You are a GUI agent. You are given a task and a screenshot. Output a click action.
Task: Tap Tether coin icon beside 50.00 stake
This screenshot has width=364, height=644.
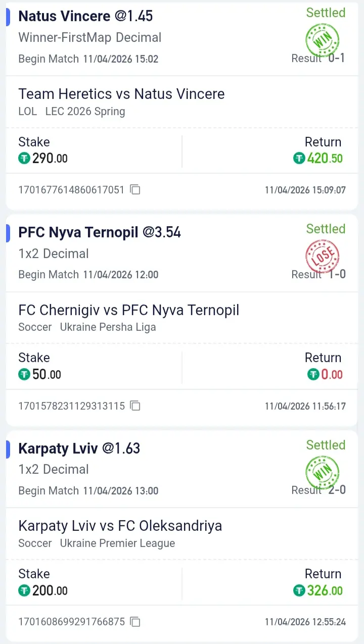[24, 374]
